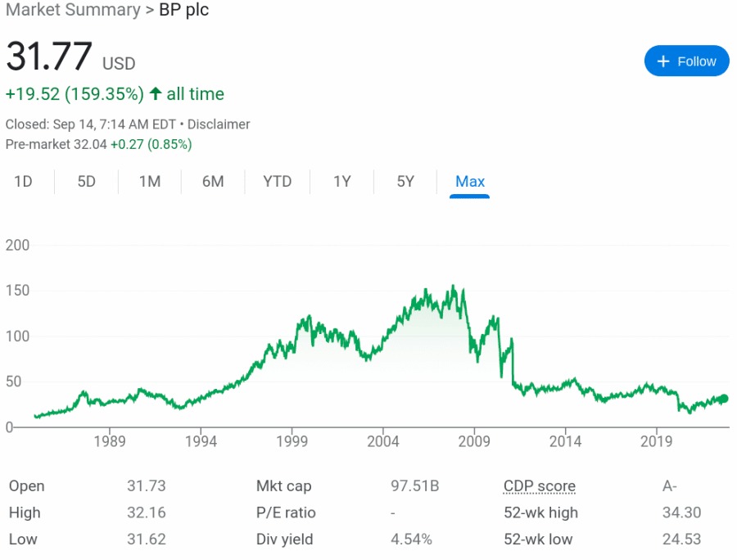737x560 pixels.
Task: Click the plus icon in the Follow button
Action: [x=662, y=61]
